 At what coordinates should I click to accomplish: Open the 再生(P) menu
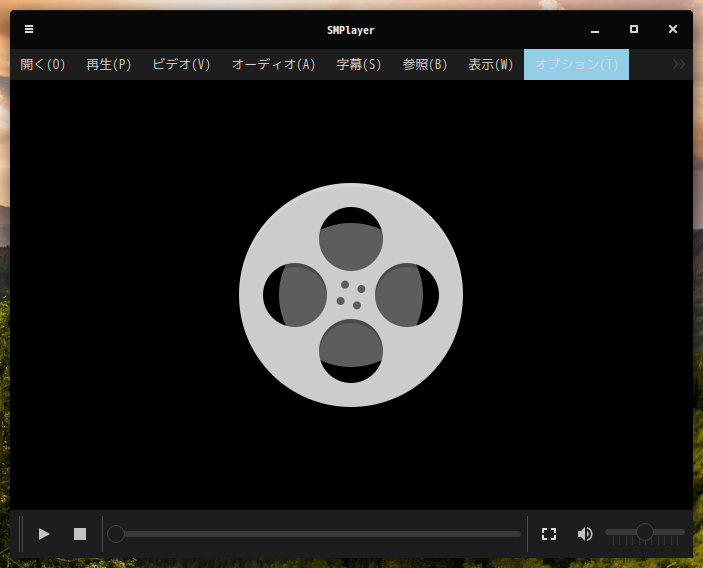(108, 65)
